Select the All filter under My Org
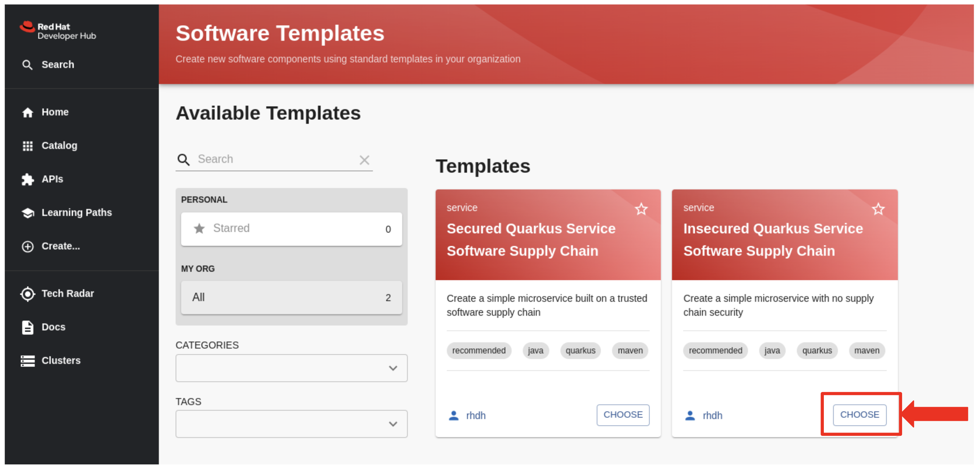 pyautogui.click(x=291, y=298)
